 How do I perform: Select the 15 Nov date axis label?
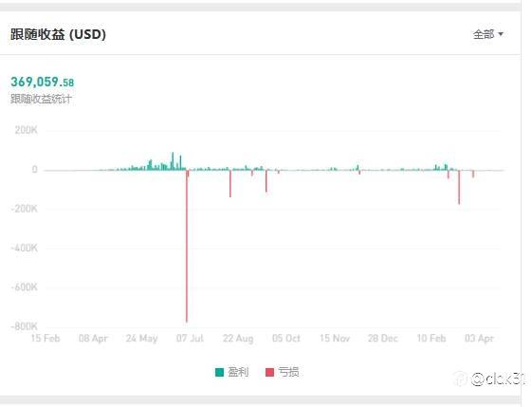point(335,338)
